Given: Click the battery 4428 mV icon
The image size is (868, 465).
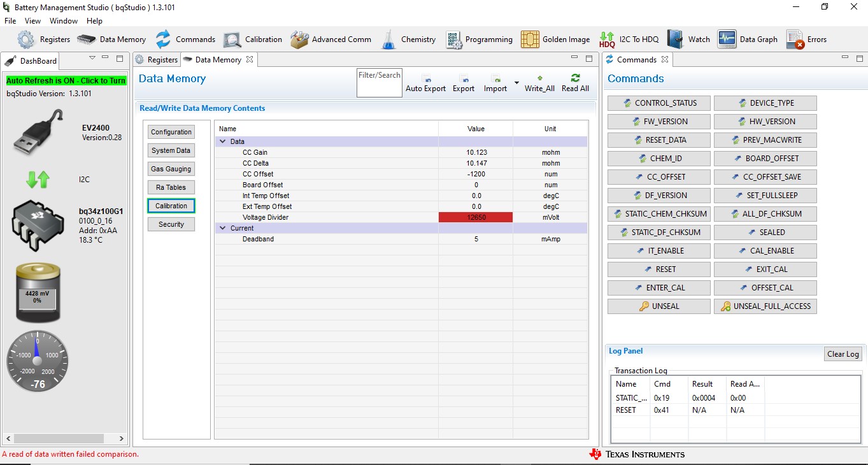Looking at the screenshot, I should pyautogui.click(x=38, y=292).
